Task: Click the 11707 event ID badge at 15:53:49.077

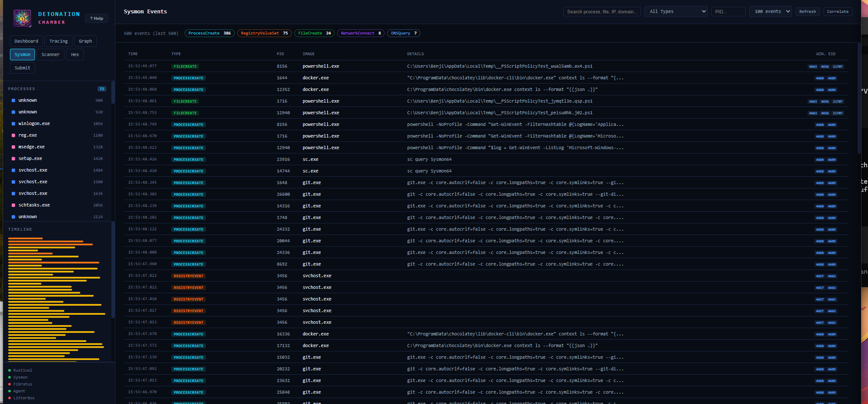Action: point(838,66)
